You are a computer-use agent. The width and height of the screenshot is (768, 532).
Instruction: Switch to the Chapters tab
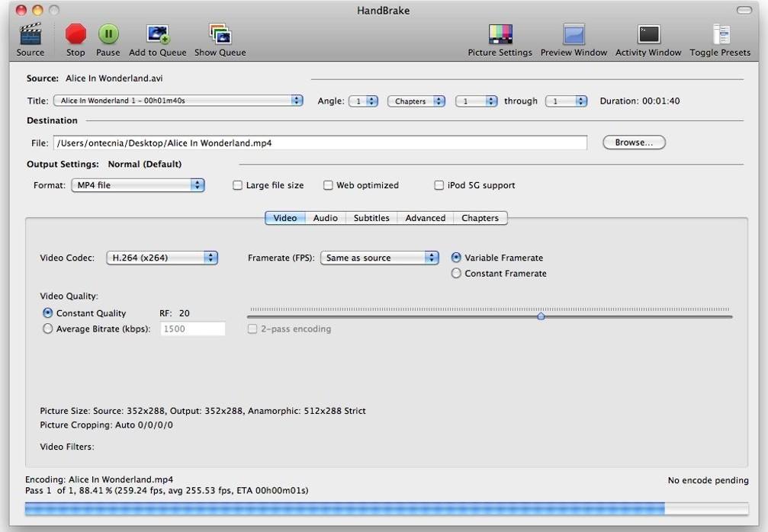coord(480,218)
